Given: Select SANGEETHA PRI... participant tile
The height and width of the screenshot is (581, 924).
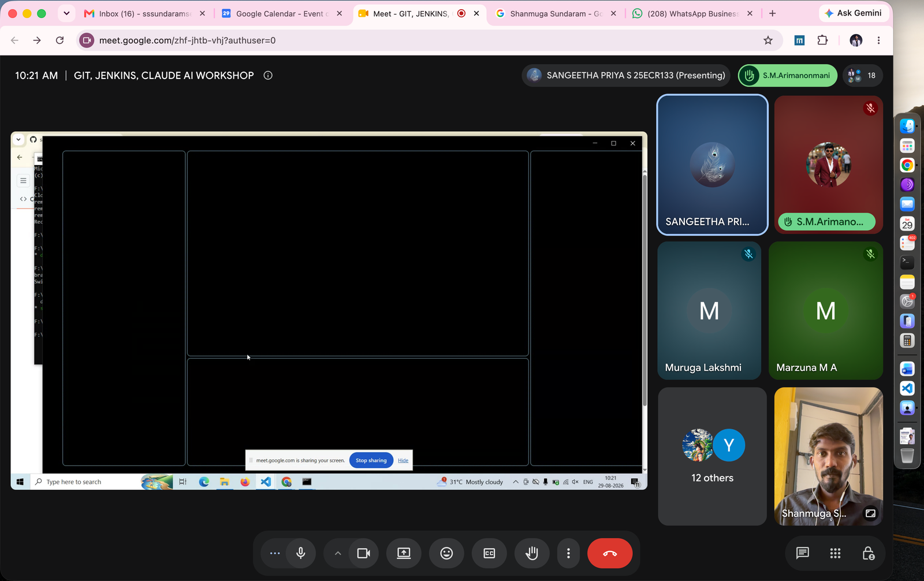Looking at the screenshot, I should pos(713,165).
